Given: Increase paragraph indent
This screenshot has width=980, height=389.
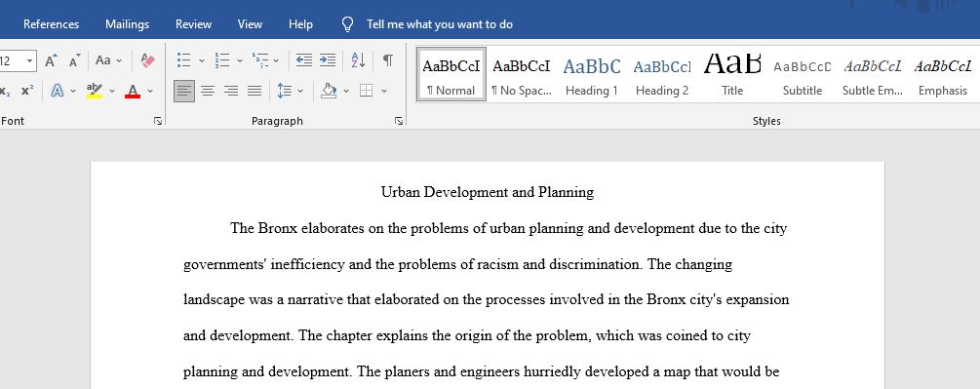Looking at the screenshot, I should [328, 59].
